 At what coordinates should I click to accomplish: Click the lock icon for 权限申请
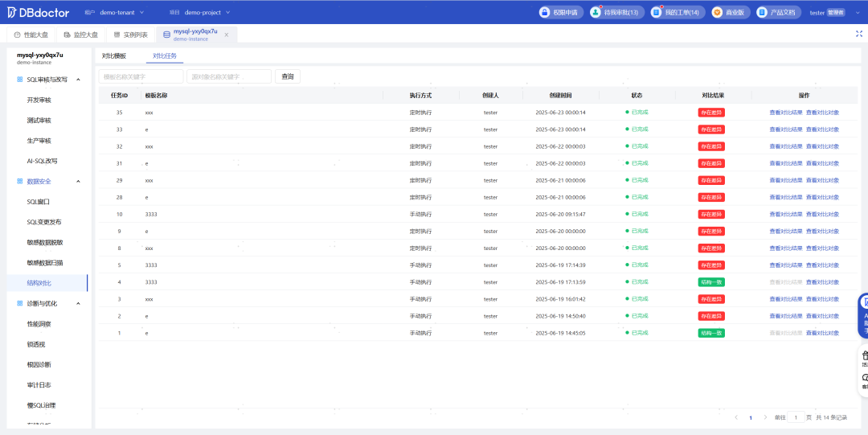tap(545, 12)
